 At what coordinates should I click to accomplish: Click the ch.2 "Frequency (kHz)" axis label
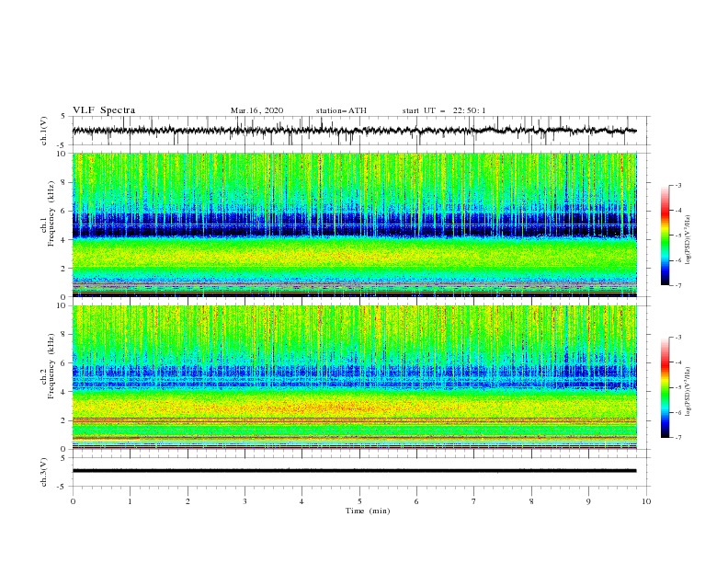[x=51, y=366]
